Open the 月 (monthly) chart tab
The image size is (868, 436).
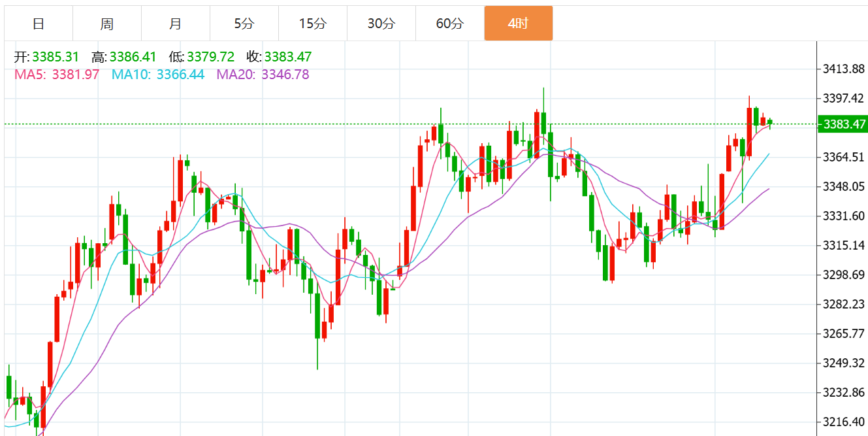pyautogui.click(x=175, y=24)
